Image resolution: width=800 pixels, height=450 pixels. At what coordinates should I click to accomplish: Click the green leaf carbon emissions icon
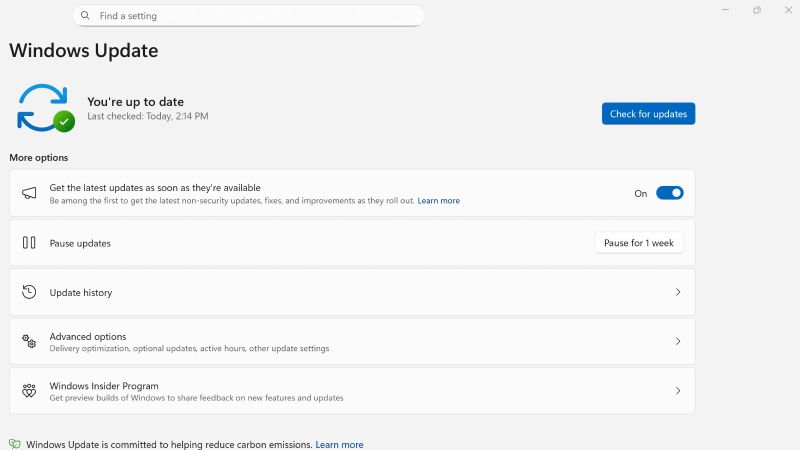point(15,444)
